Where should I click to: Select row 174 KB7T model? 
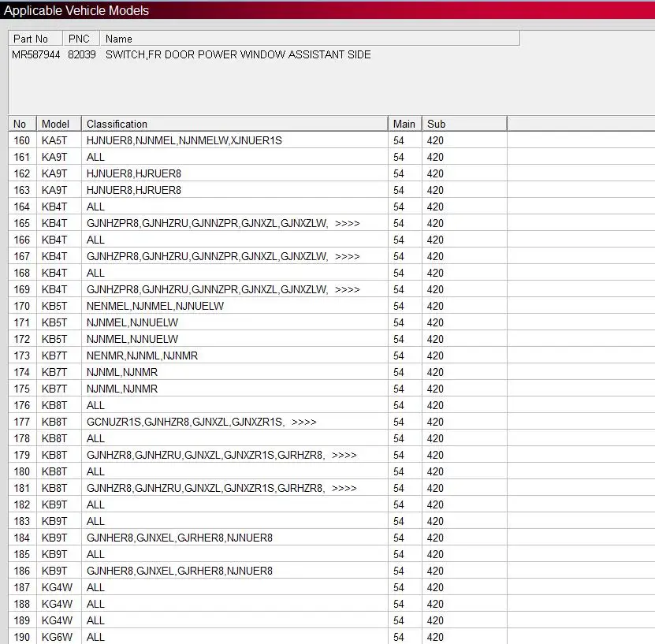tap(54, 373)
